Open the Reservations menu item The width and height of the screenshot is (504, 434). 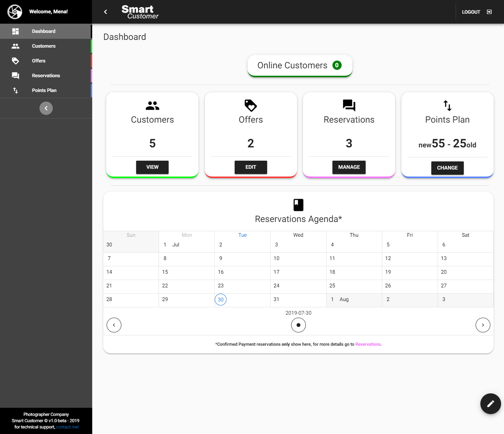pos(46,76)
